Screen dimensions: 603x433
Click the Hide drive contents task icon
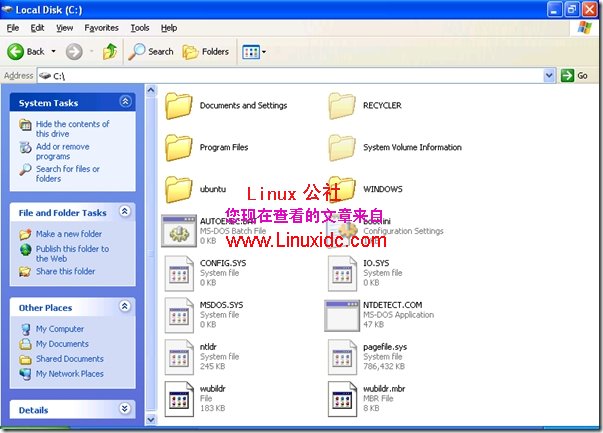25,125
